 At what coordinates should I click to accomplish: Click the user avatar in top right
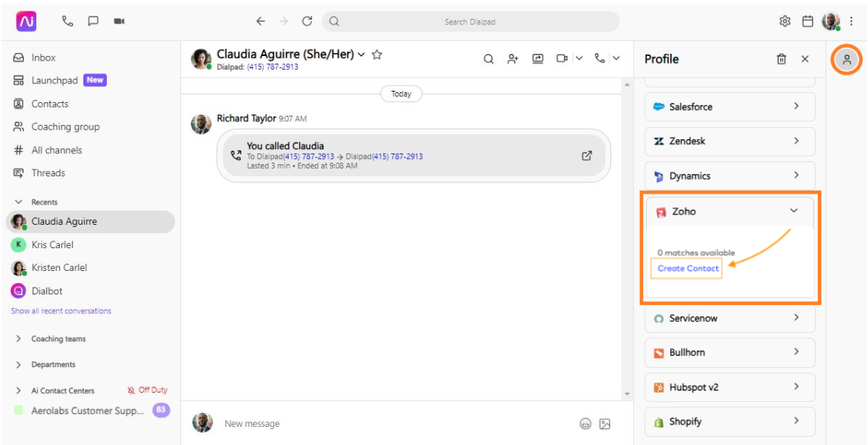click(x=831, y=21)
